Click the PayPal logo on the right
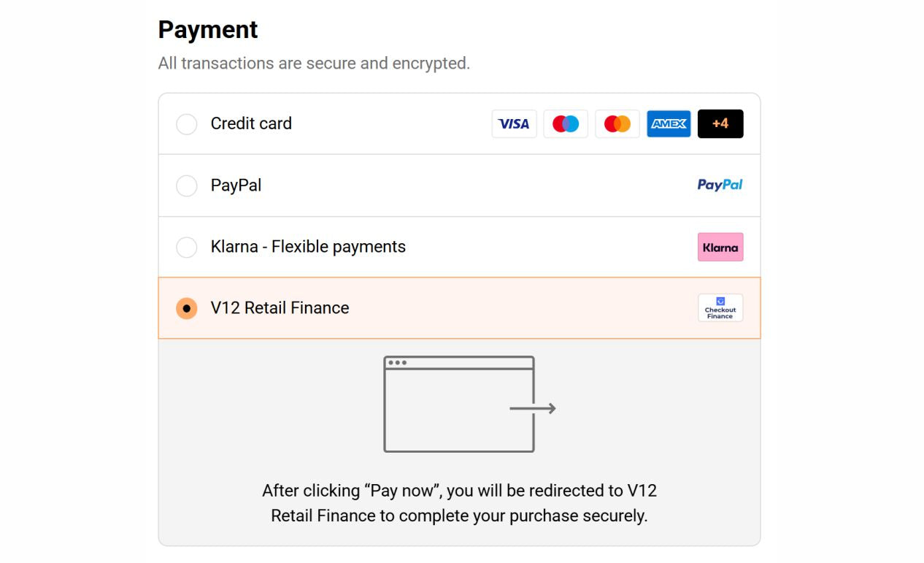The height and width of the screenshot is (563, 924). click(720, 185)
